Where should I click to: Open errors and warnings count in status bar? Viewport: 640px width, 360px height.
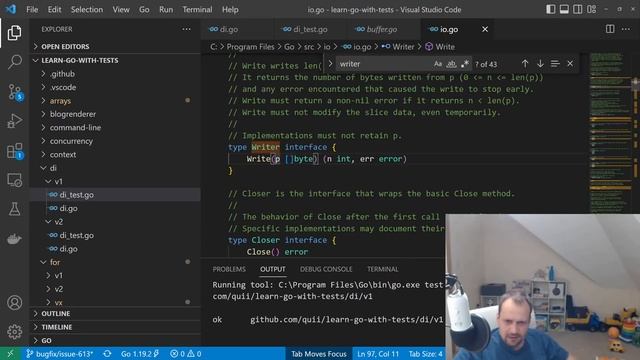(x=186, y=353)
